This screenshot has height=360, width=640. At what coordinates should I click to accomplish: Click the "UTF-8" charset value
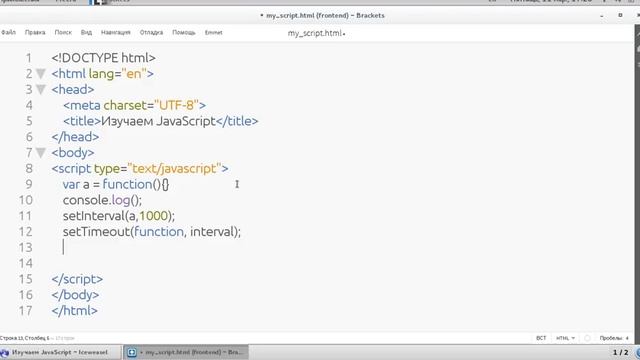click(x=176, y=105)
